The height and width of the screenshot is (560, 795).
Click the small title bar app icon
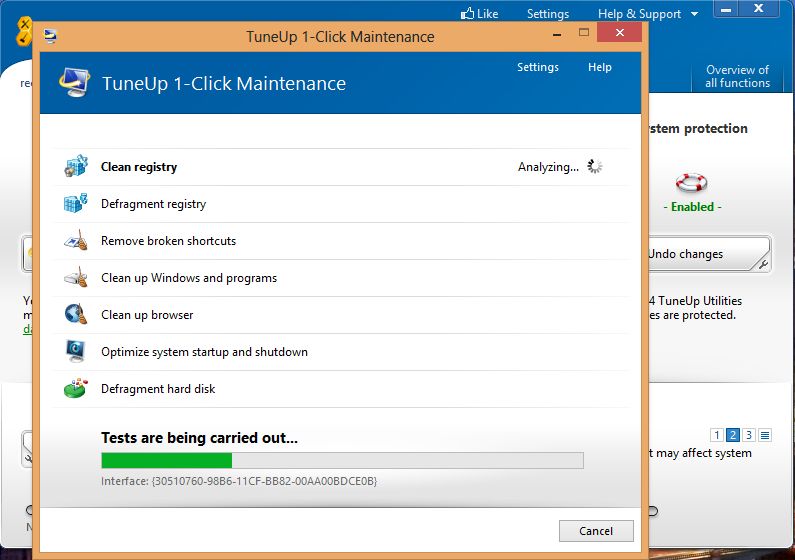(50, 36)
